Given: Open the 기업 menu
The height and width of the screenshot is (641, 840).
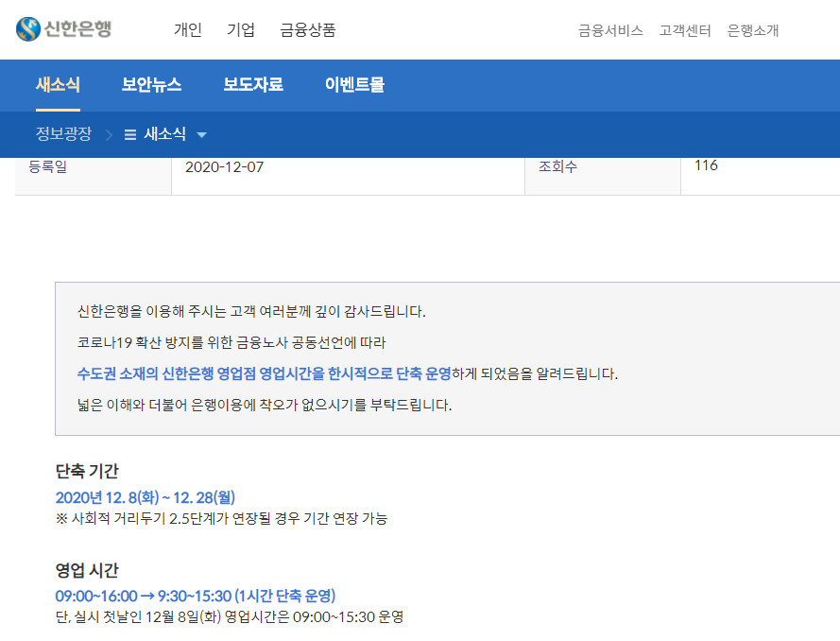Looking at the screenshot, I should [x=241, y=29].
